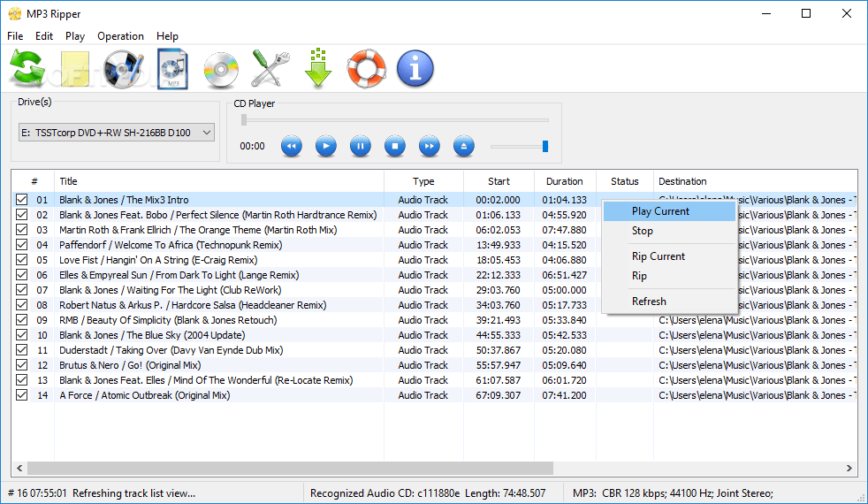Viewport: 868px width, 504px height.
Task: Uncheck track 01 The Mix3 Intro
Action: pyautogui.click(x=21, y=199)
